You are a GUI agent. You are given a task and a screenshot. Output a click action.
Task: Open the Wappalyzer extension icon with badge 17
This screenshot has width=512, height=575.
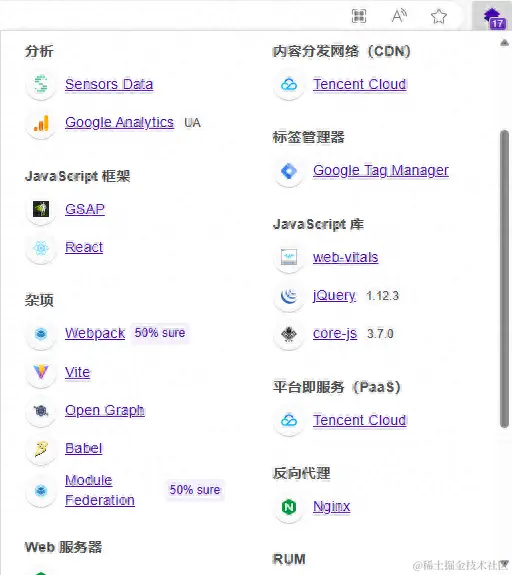[x=494, y=17]
